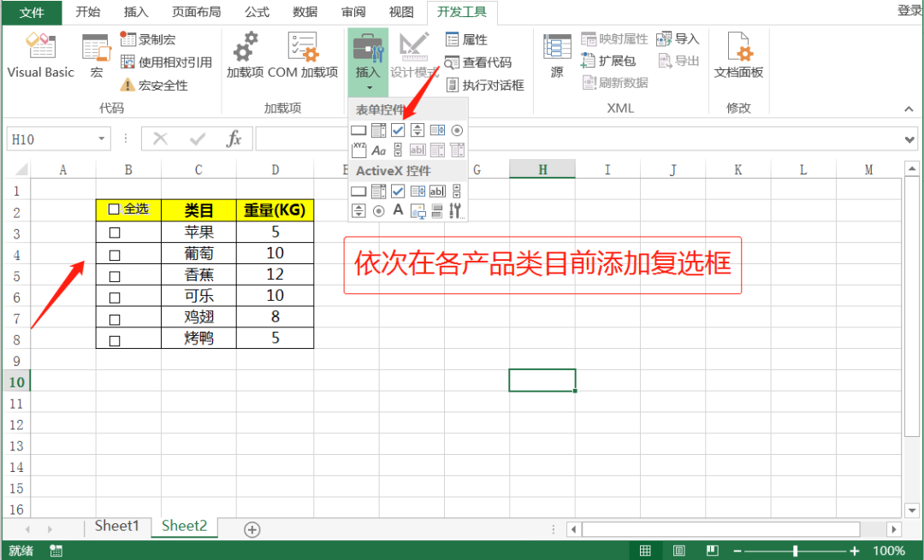The width and height of the screenshot is (924, 560).
Task: Click 录制宏 to record a macro
Action: (149, 39)
